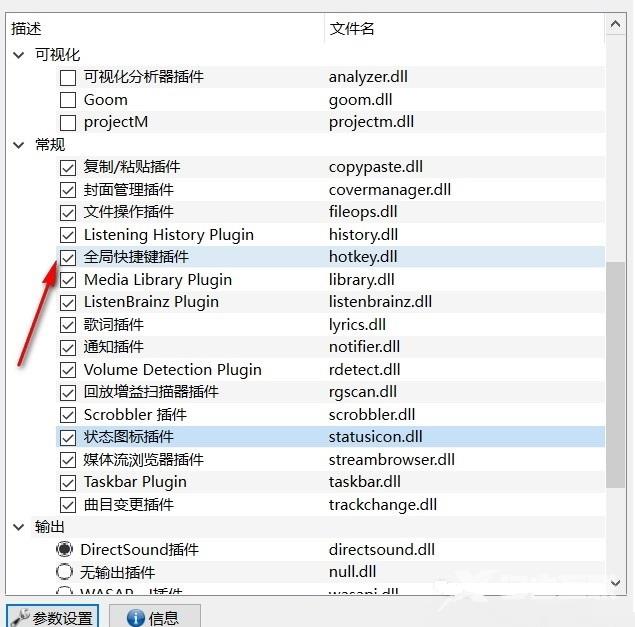Click the scrollbar up arrow
The image size is (635, 627).
coord(615,24)
